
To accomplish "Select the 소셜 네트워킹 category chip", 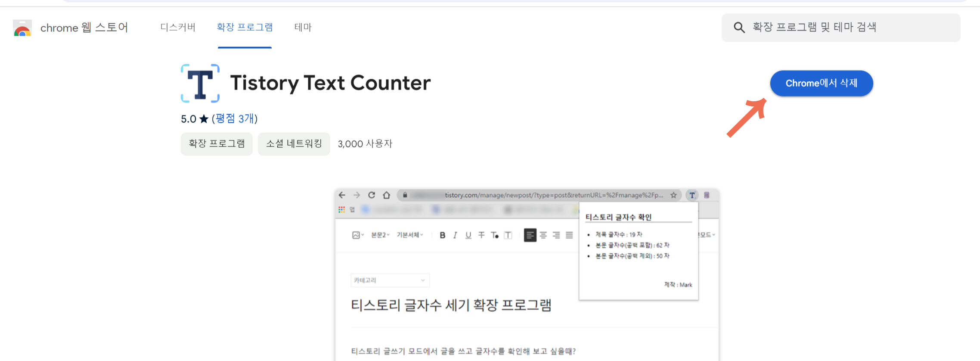I will coord(294,144).
